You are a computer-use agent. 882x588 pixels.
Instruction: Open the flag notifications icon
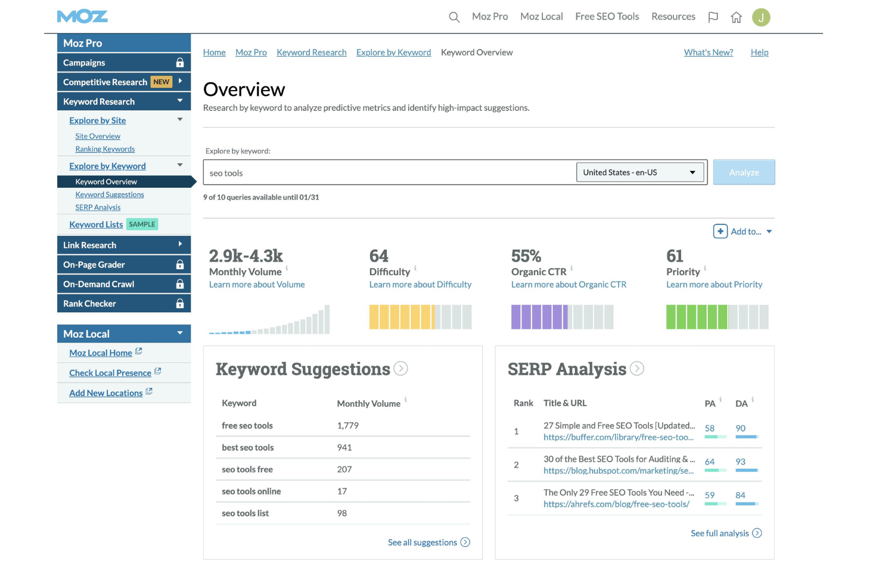pos(713,17)
